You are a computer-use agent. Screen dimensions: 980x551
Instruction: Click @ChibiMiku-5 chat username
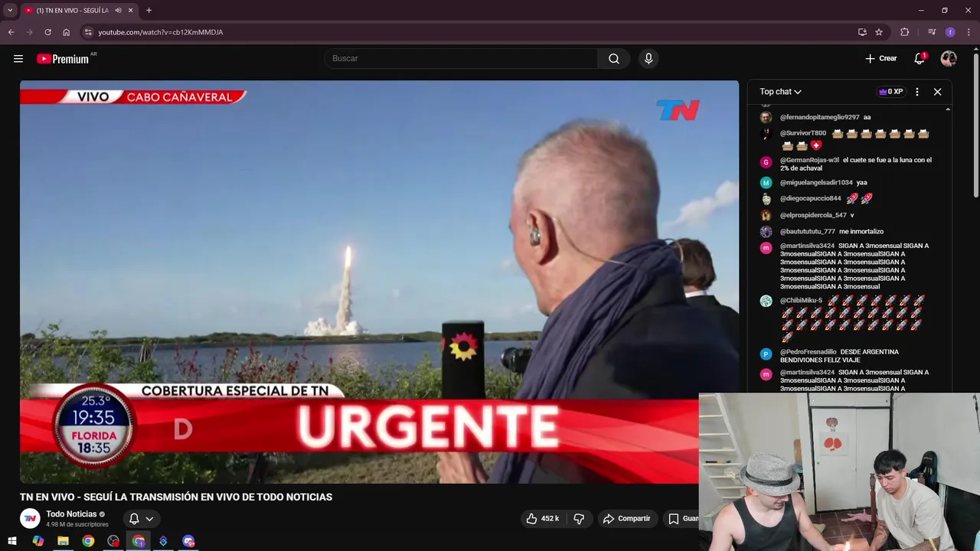[x=801, y=301]
